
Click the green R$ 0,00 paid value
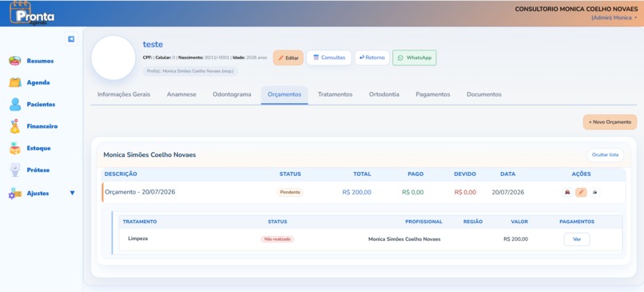(x=413, y=192)
